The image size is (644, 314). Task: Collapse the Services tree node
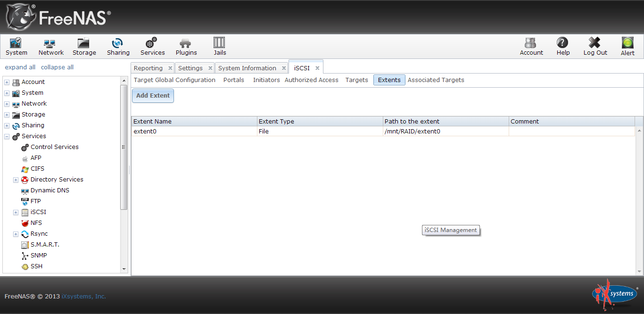7,136
